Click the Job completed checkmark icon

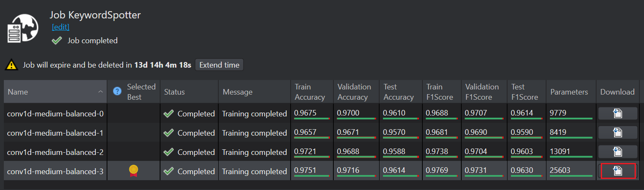56,41
